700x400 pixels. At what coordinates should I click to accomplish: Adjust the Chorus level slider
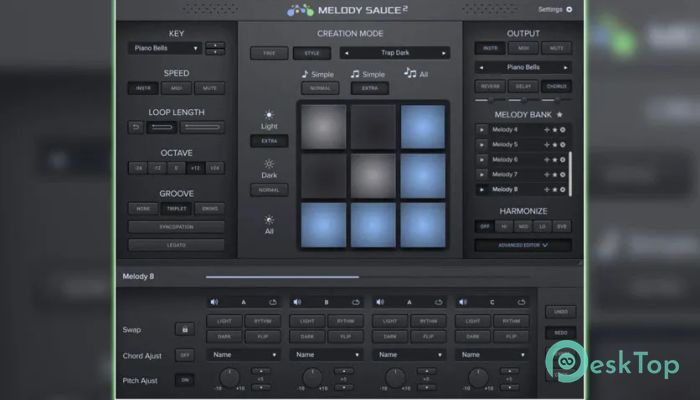tap(556, 100)
